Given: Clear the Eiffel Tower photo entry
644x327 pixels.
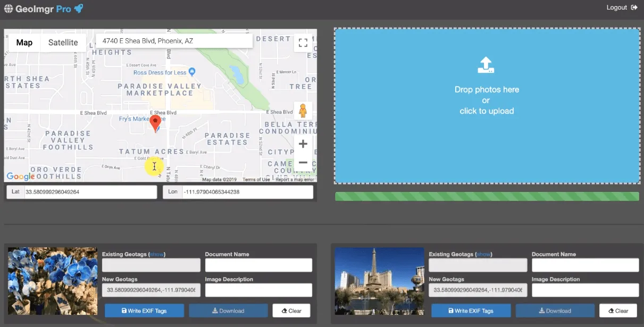Looking at the screenshot, I should coord(617,311).
